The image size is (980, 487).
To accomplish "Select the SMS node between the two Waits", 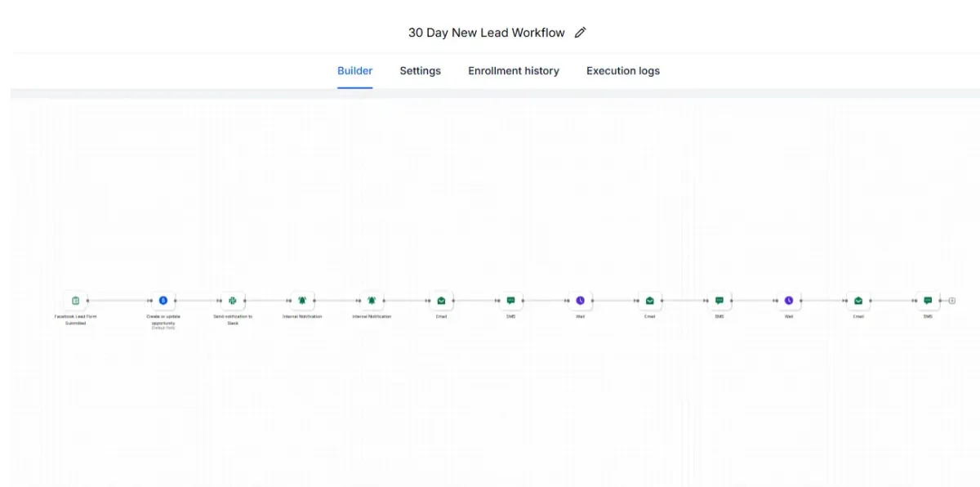I will tap(719, 301).
